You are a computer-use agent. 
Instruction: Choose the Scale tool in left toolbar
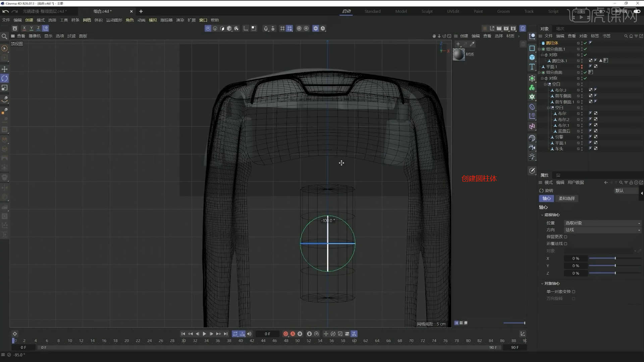coord(5,88)
